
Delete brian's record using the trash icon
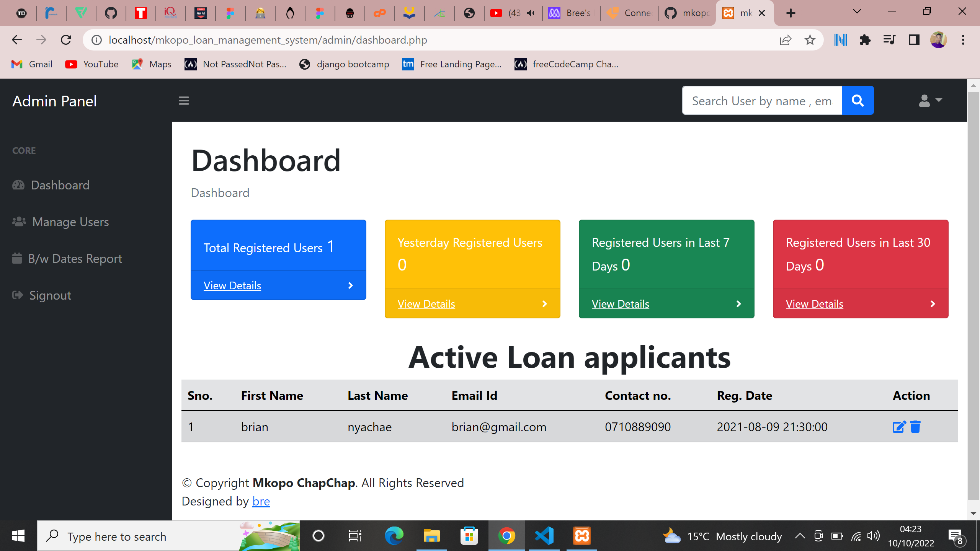click(x=916, y=427)
